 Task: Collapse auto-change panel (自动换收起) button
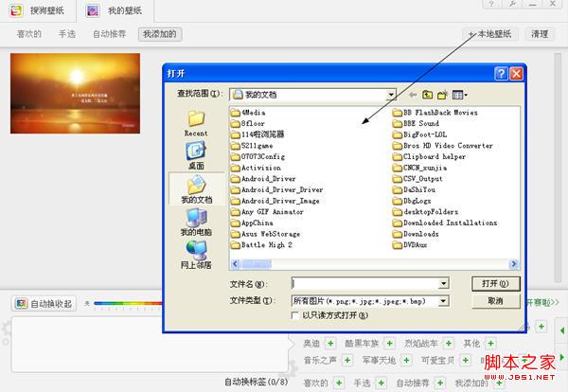click(x=44, y=304)
